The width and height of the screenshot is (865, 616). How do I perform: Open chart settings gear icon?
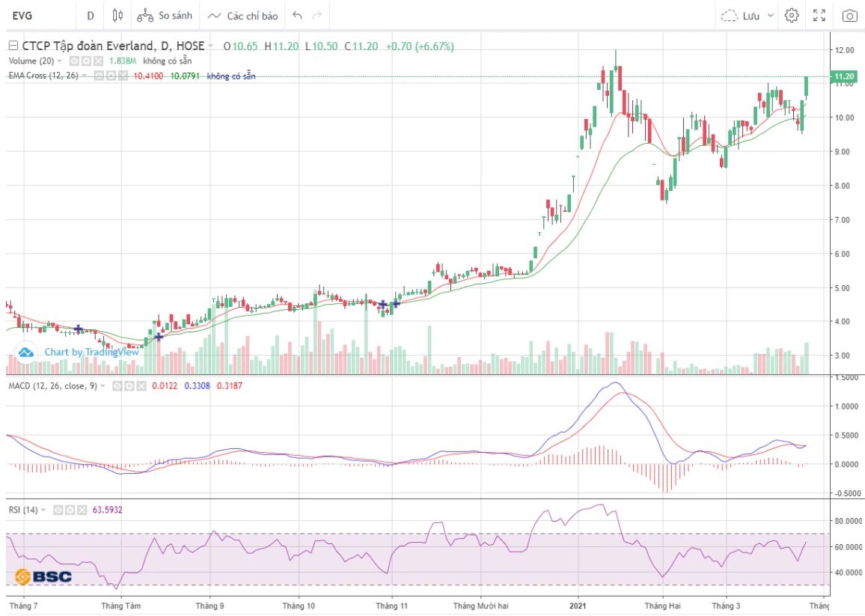coord(792,15)
